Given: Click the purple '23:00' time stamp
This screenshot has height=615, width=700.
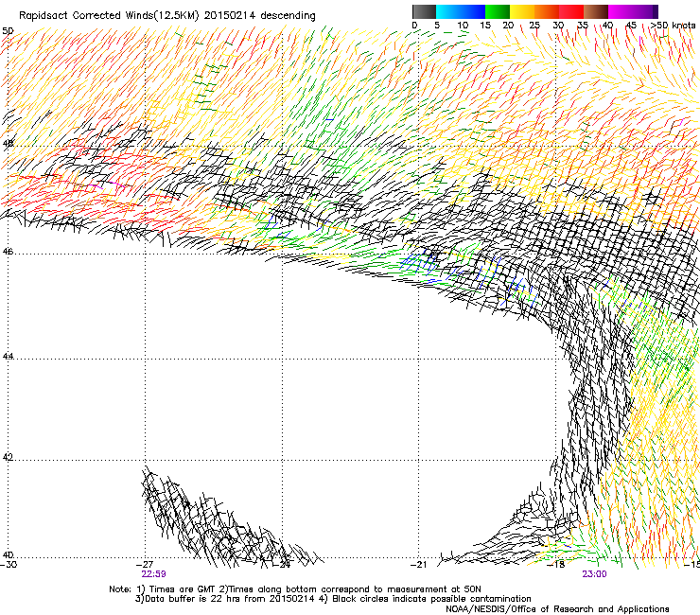Looking at the screenshot, I should click(594, 574).
